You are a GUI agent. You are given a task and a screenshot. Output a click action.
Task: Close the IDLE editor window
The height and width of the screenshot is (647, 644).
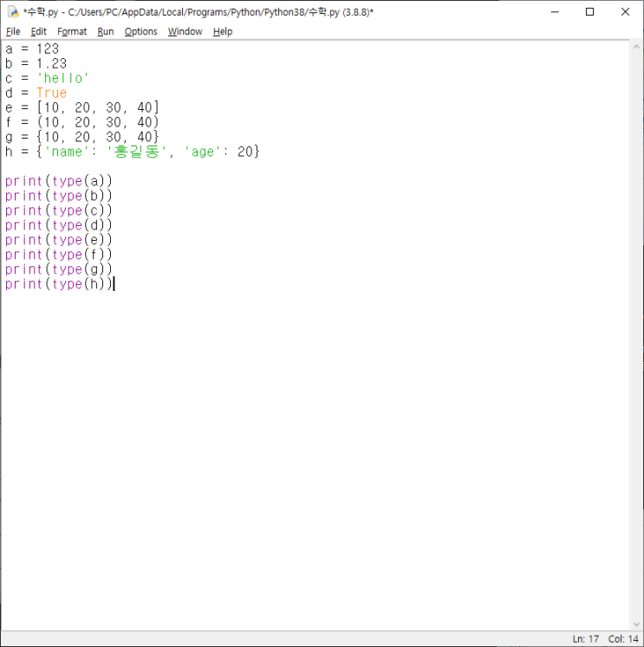(x=625, y=12)
